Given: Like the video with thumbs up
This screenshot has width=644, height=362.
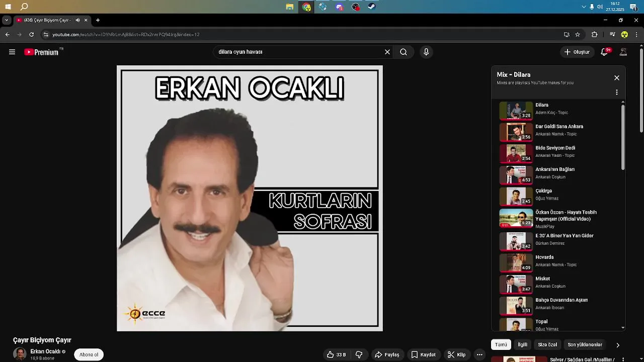Looking at the screenshot, I should point(336,354).
